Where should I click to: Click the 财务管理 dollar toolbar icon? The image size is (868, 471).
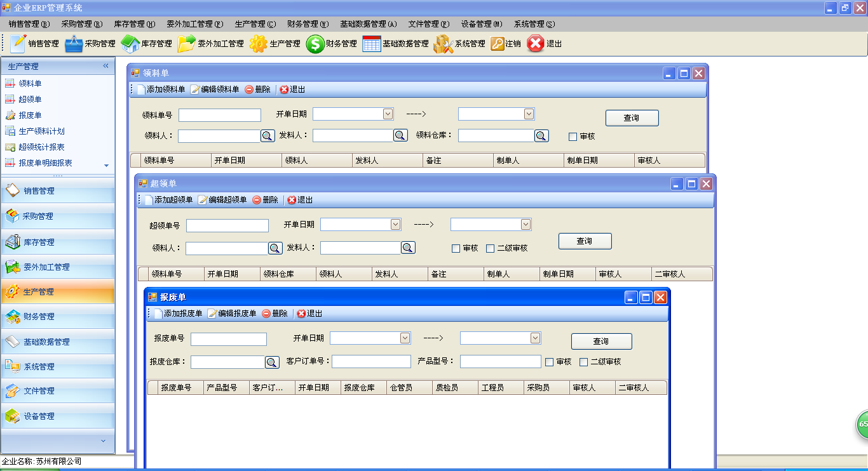click(315, 44)
